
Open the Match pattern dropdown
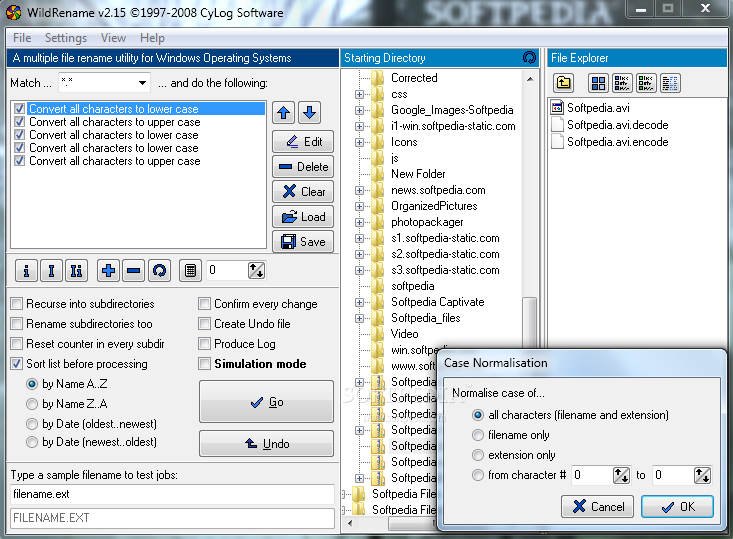click(142, 83)
